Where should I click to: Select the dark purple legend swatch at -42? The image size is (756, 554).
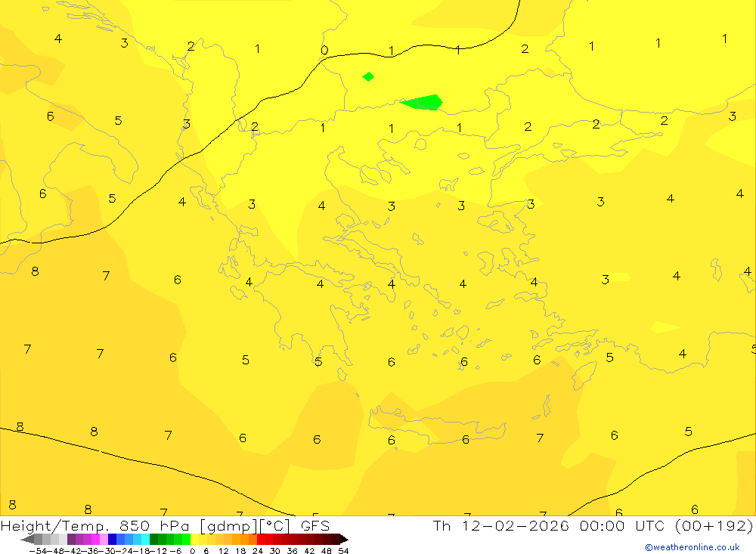point(71,540)
